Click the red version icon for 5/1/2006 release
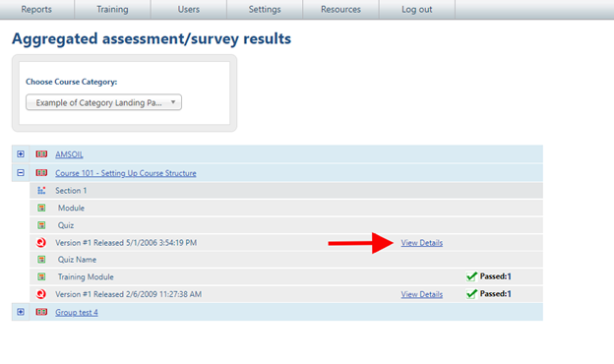Image resolution: width=614 pixels, height=364 pixels. (41, 243)
